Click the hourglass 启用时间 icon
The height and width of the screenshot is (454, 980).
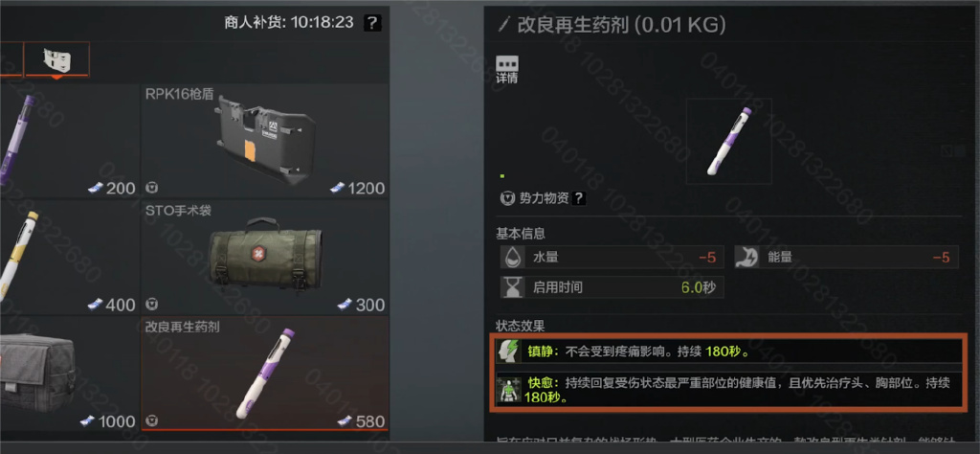(x=513, y=287)
